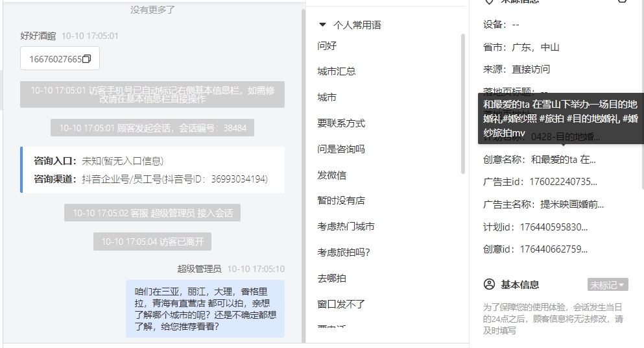Click 省市 广东, 中山 row

(x=521, y=47)
